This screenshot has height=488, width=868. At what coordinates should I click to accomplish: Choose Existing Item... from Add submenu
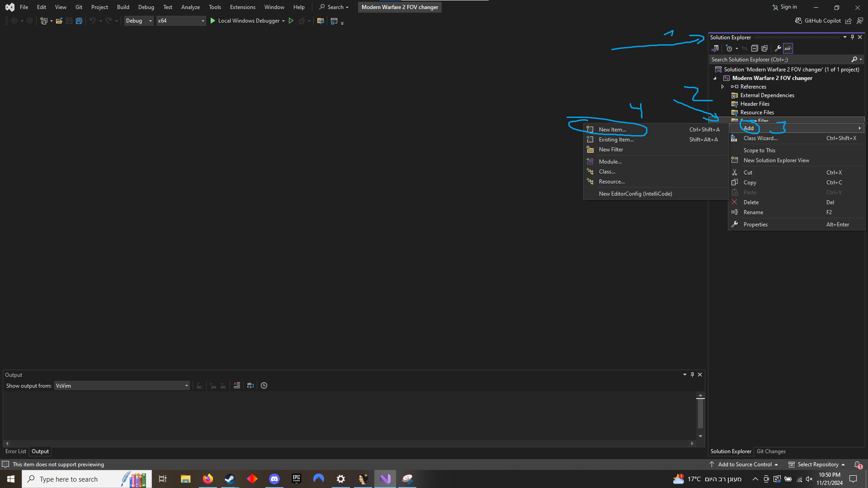click(x=656, y=140)
